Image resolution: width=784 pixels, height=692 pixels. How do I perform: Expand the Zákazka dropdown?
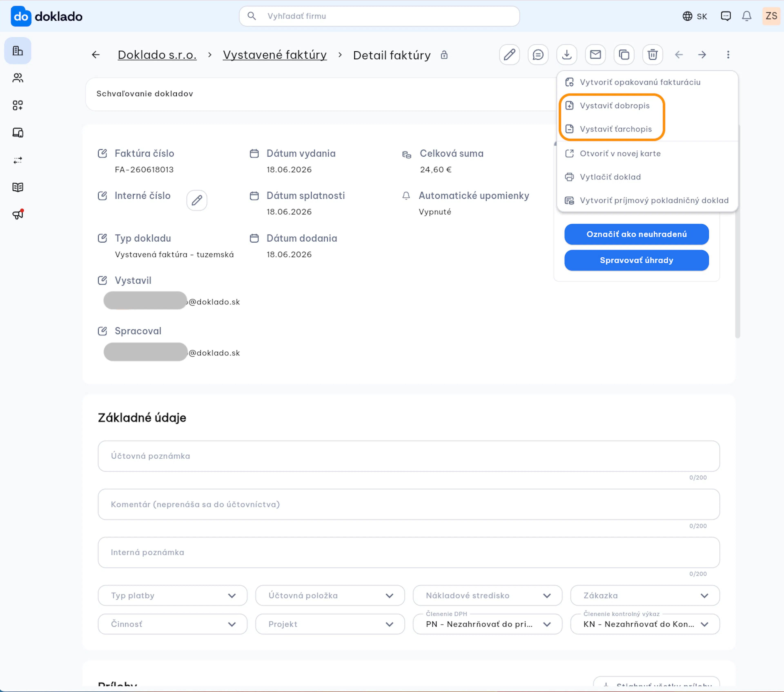coord(645,595)
